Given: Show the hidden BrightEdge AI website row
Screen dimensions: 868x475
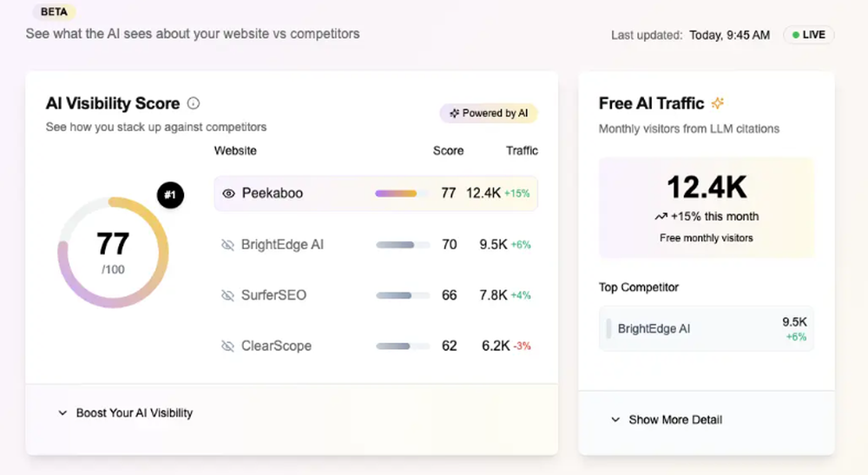Looking at the screenshot, I should coord(228,245).
